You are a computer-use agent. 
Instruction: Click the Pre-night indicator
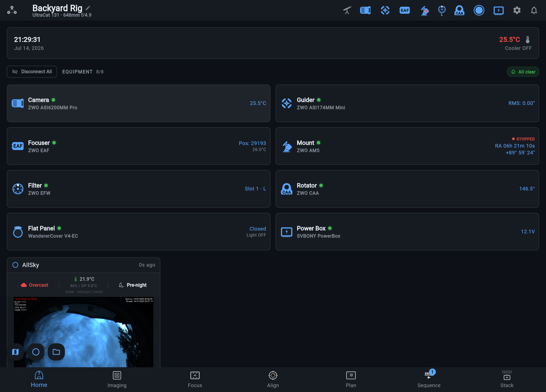[133, 285]
